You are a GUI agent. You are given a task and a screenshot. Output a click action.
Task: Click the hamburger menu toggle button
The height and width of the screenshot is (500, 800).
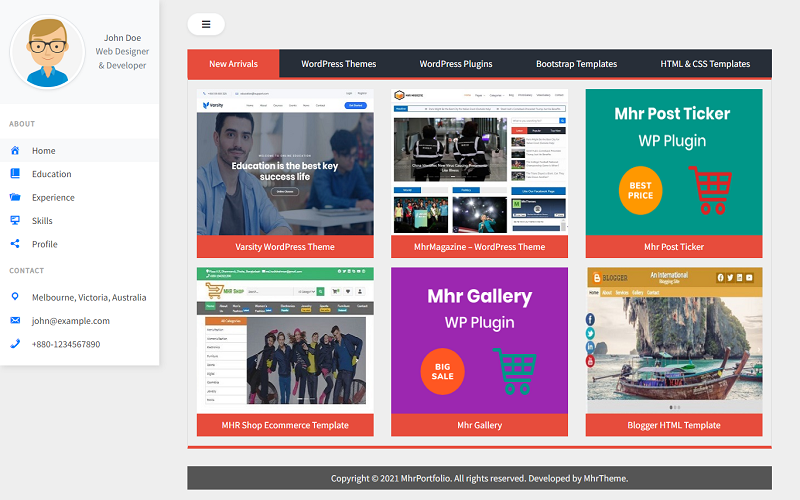pyautogui.click(x=206, y=24)
